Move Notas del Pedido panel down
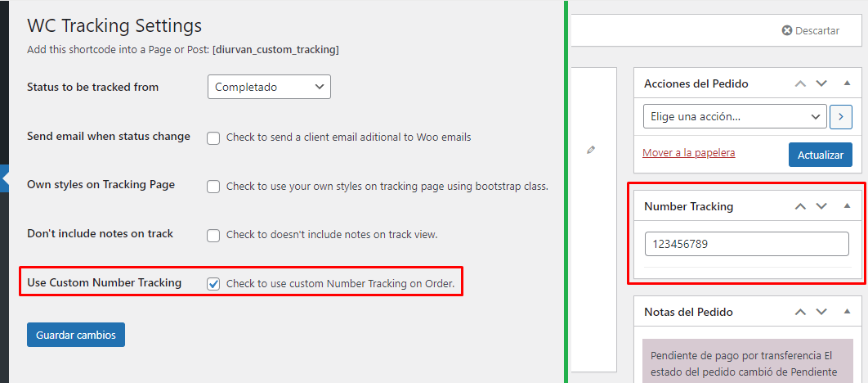The height and width of the screenshot is (383, 868). tap(821, 312)
